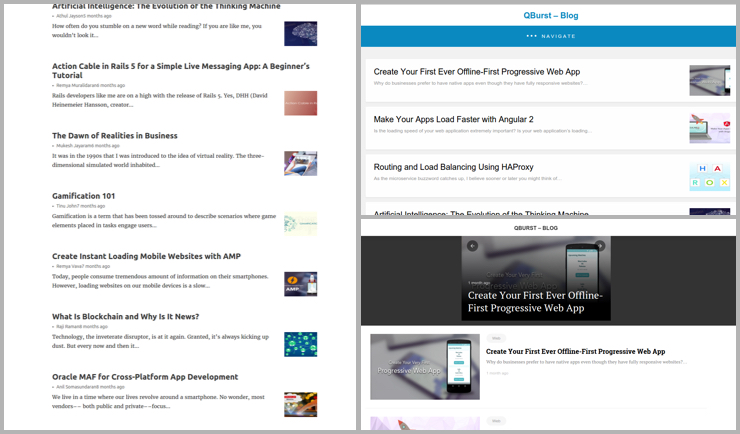740x434 pixels.
Task: Click the Gamification 101 article thumbnail
Action: 301,224
